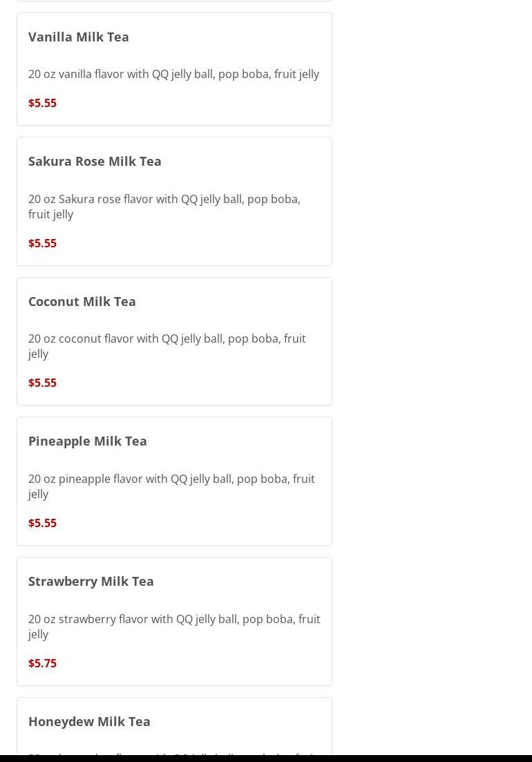Screen dimensions: 532x762
Task: Click the cut-off Honeydew description text
Action: (173, 752)
